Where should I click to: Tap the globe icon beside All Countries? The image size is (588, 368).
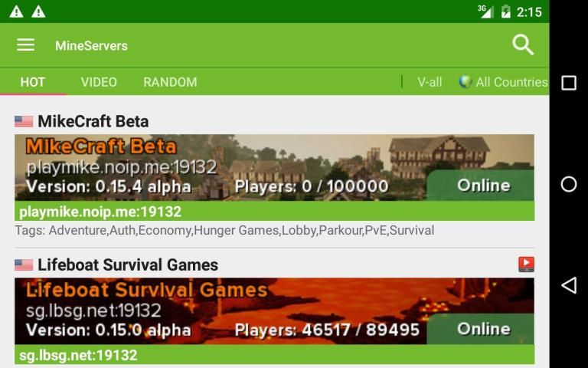tap(465, 81)
